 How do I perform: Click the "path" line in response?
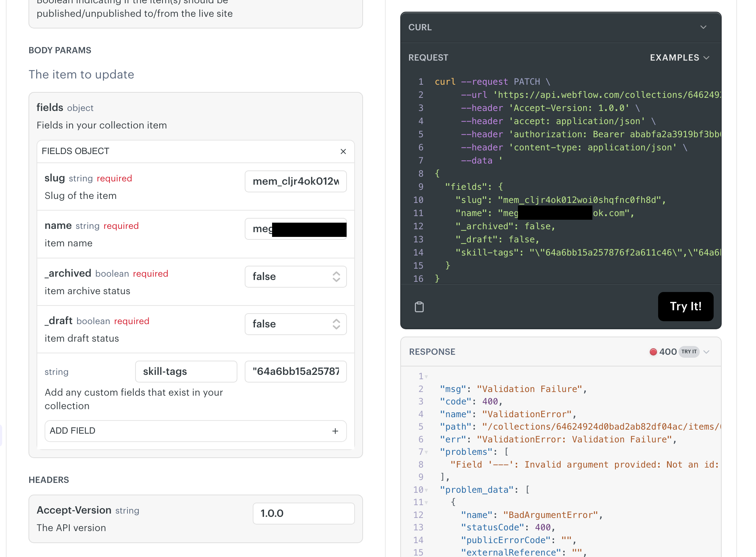coord(580,427)
